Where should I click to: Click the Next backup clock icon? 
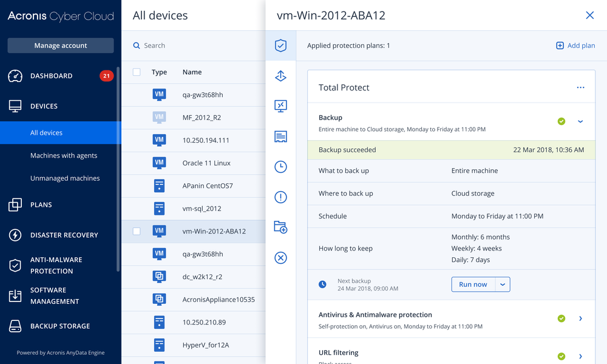(322, 285)
